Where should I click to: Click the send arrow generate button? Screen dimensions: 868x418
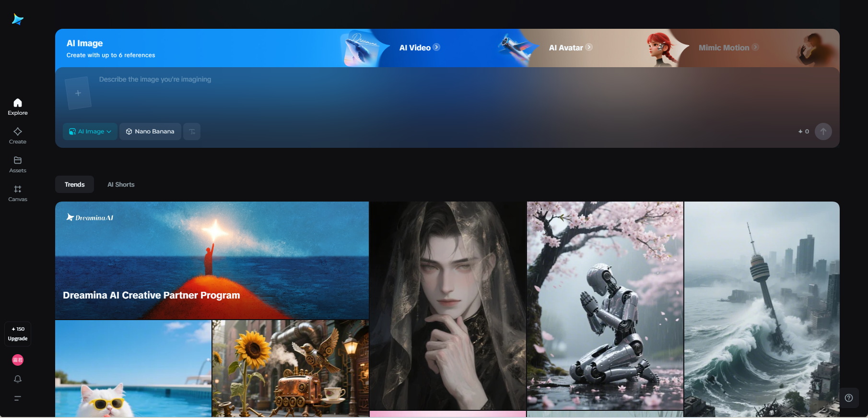pyautogui.click(x=823, y=131)
